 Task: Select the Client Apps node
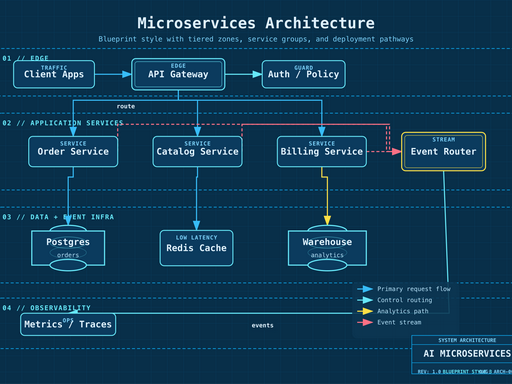[x=54, y=74]
